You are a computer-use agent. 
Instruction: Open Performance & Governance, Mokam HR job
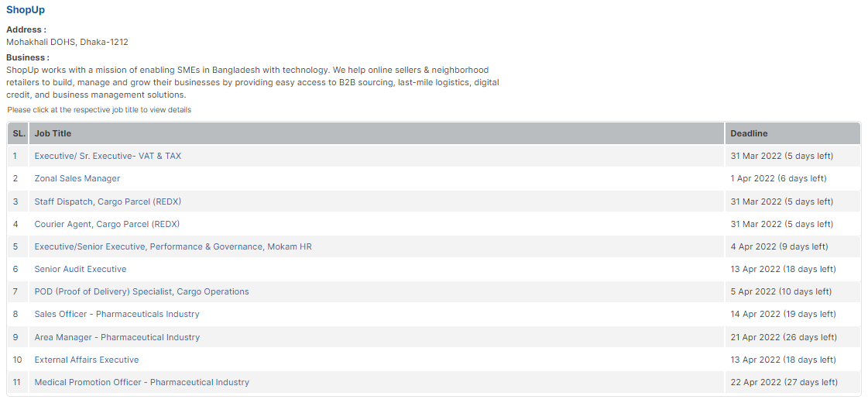[173, 246]
